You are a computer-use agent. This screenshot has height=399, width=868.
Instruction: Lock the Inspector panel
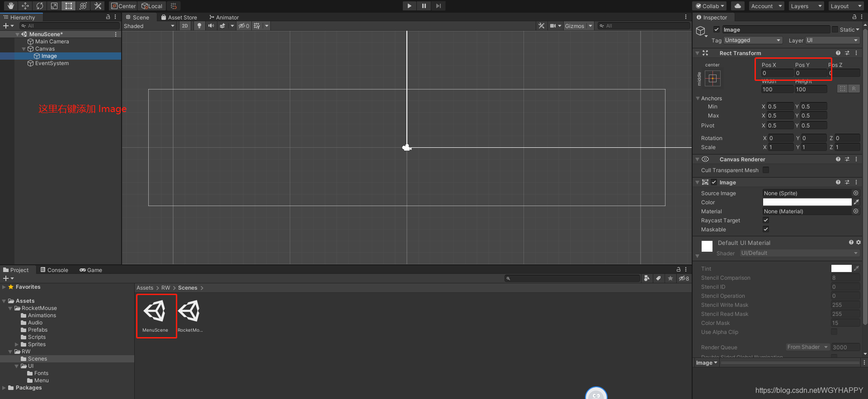coord(854,17)
